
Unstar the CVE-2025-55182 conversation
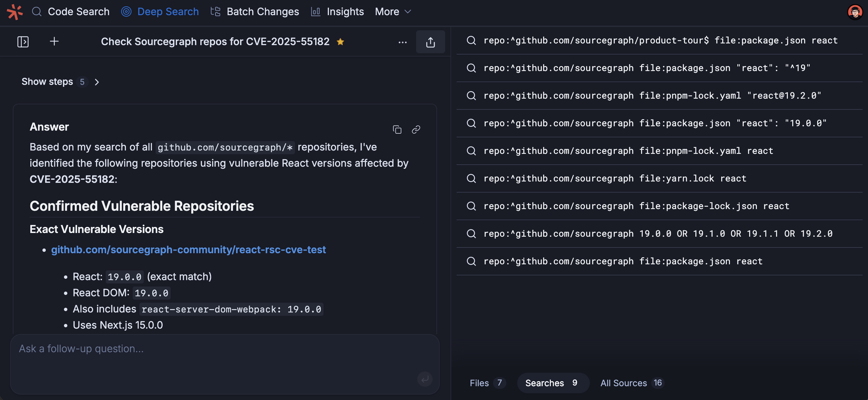(x=341, y=41)
